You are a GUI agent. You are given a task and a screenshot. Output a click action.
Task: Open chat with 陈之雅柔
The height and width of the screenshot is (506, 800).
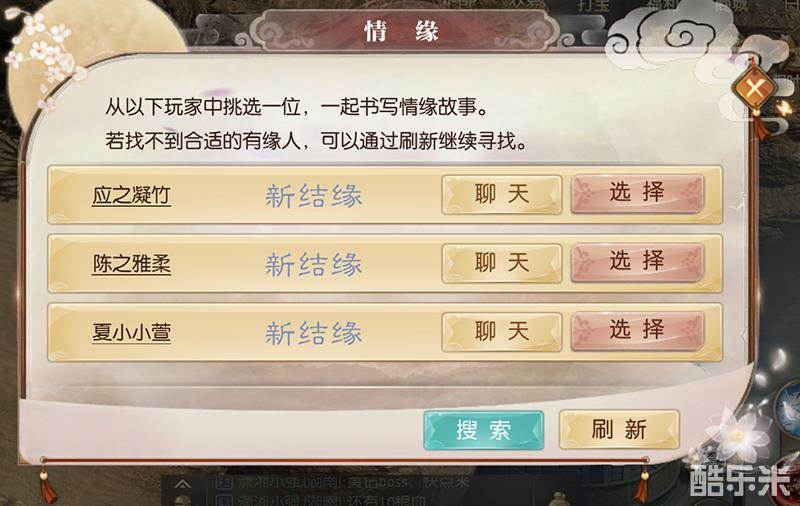pos(502,264)
